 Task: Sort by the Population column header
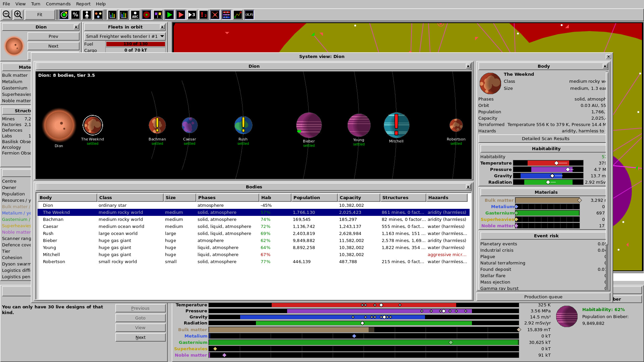pos(314,198)
